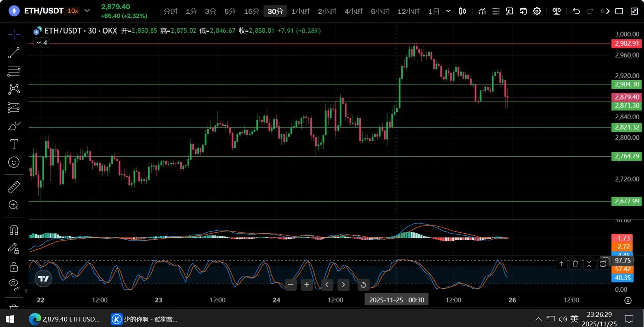The height and width of the screenshot is (327, 644).
Task: Expand more timeframes dropdown arrow
Action: [448, 11]
